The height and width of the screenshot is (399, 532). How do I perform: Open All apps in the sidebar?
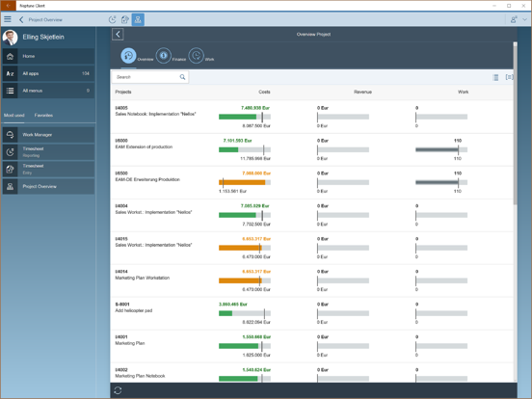(48, 73)
